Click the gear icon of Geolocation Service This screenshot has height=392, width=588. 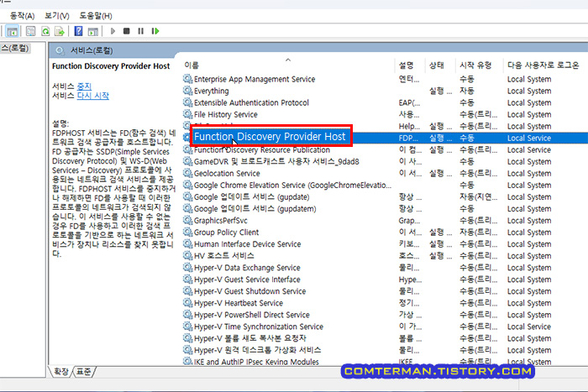tap(187, 173)
